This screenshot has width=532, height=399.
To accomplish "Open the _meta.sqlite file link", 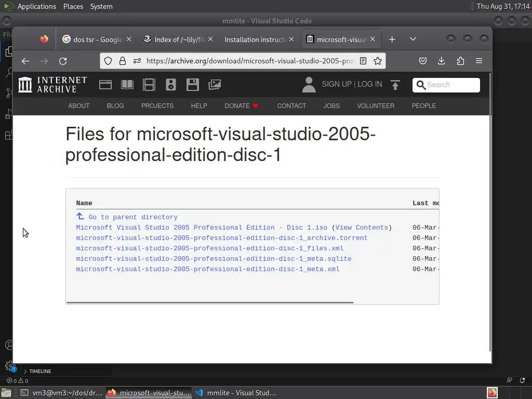I will click(214, 259).
